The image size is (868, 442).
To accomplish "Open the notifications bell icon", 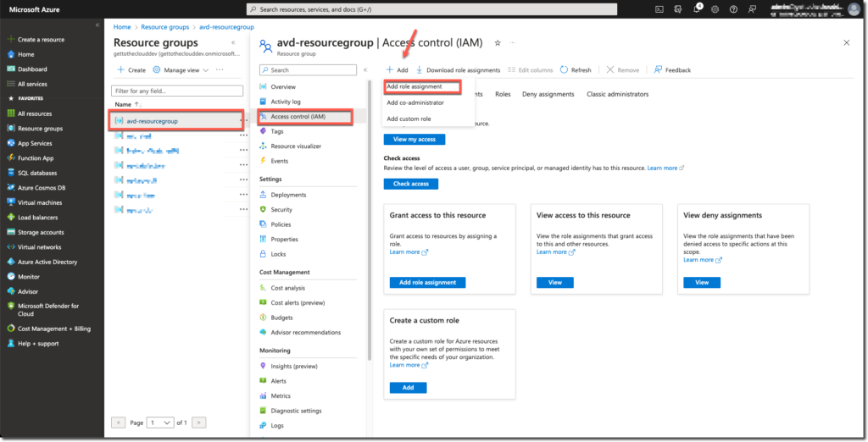I will pos(697,8).
